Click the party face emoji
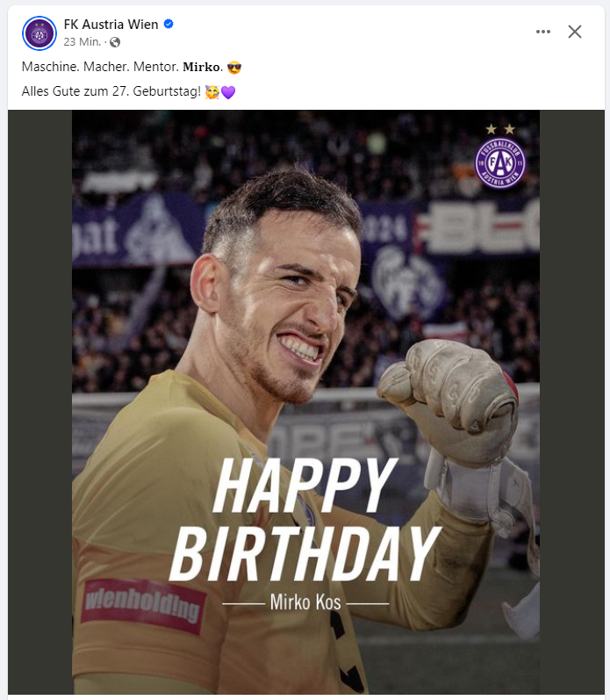610x700 pixels. pyautogui.click(x=212, y=92)
